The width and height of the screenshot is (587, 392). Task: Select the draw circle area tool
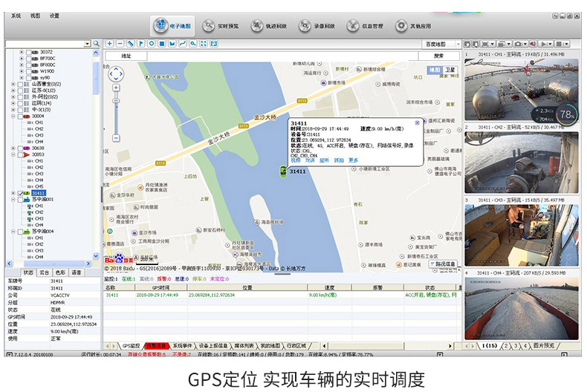152,44
